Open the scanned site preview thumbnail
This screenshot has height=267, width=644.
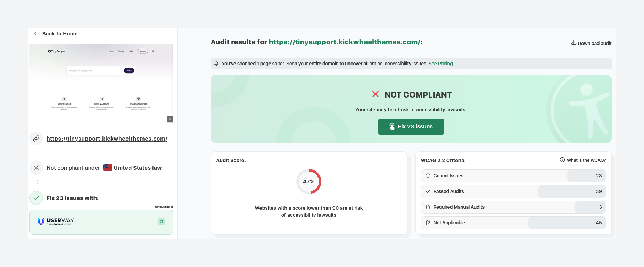click(x=101, y=83)
